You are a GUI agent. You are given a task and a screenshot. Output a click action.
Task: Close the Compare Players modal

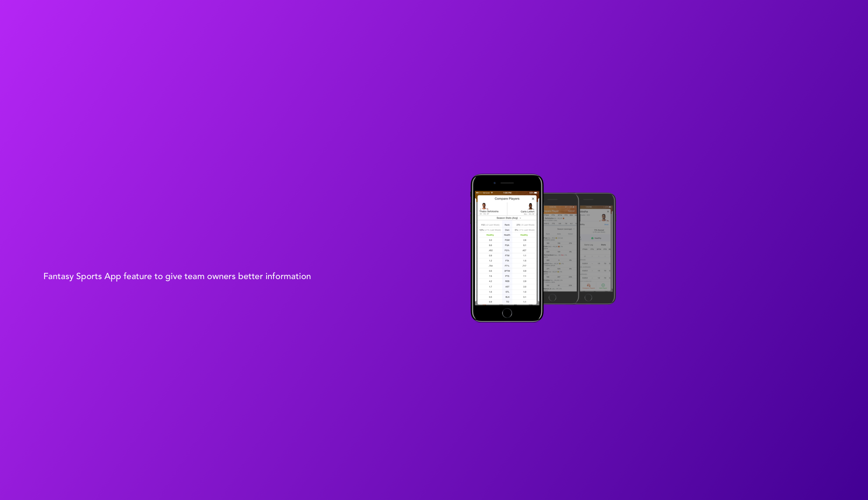(x=533, y=199)
